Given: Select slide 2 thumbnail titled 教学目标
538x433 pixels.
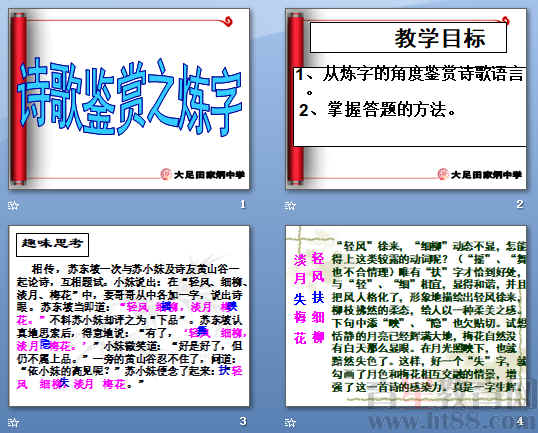Looking at the screenshot, I should click(x=406, y=99).
